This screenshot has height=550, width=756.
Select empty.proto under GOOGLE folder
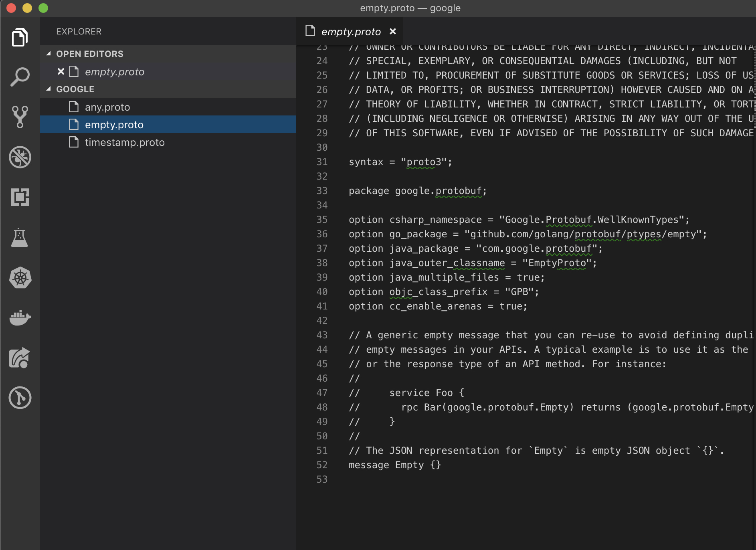click(x=114, y=125)
